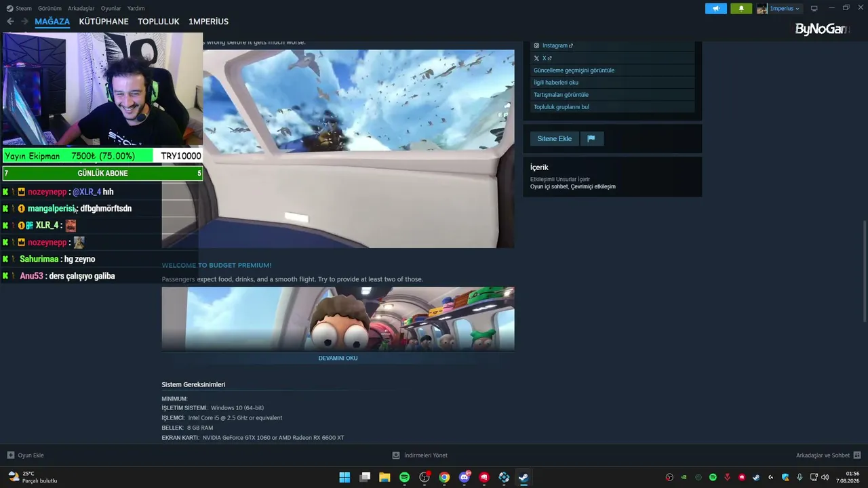This screenshot has width=868, height=488.
Task: Click İlgili haberleri oku
Action: (556, 83)
